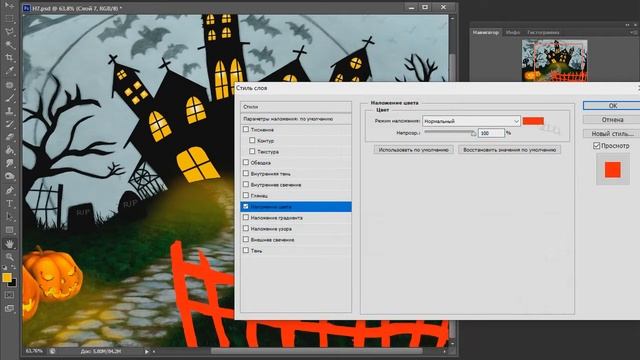Select Параметры наложения: по умолчанию row

pos(296,119)
